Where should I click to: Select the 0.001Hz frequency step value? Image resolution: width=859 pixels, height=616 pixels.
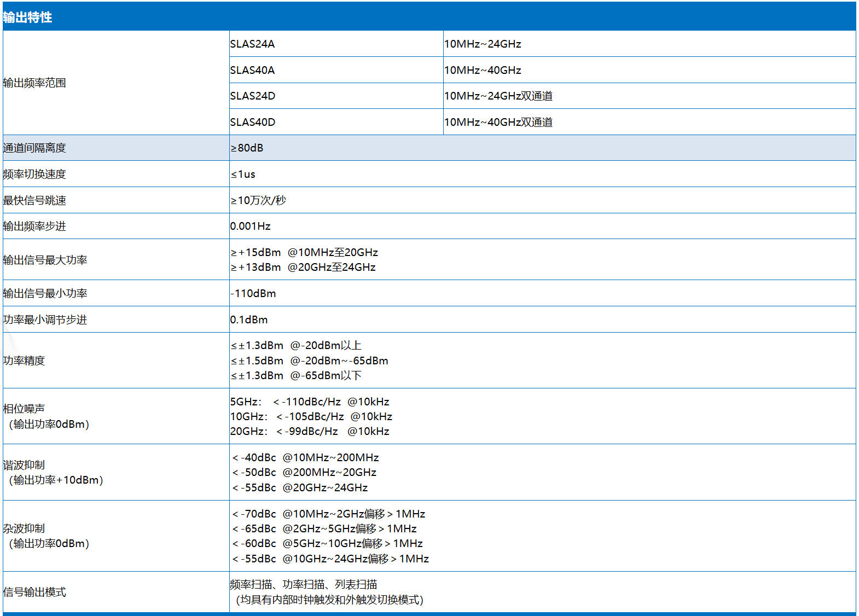251,226
